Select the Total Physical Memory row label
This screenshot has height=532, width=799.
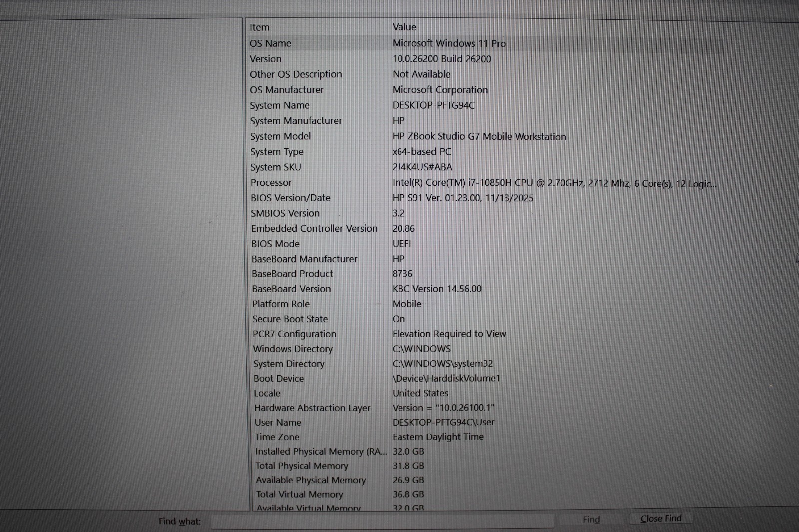pyautogui.click(x=302, y=466)
